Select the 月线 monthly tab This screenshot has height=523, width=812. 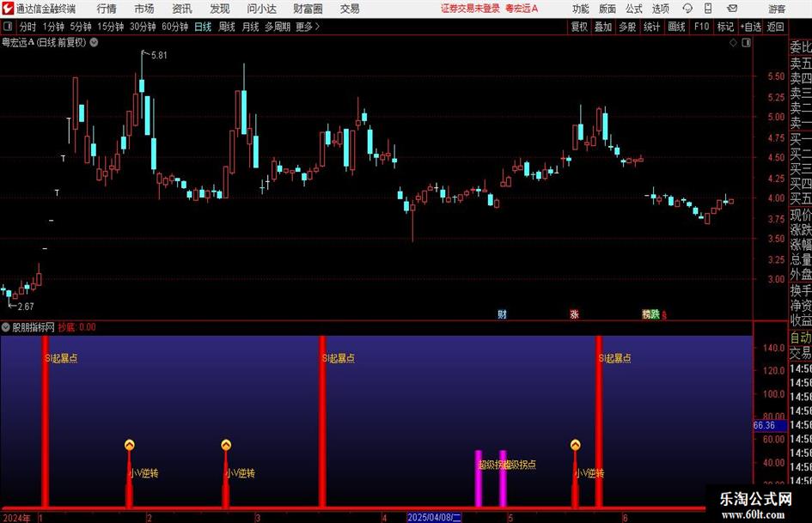(250, 27)
